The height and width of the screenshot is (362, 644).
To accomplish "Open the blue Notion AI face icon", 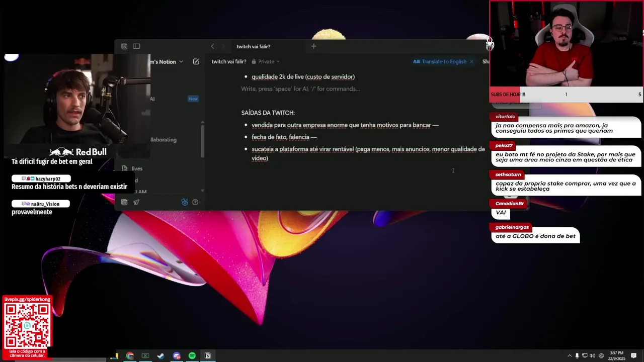I will tap(185, 202).
